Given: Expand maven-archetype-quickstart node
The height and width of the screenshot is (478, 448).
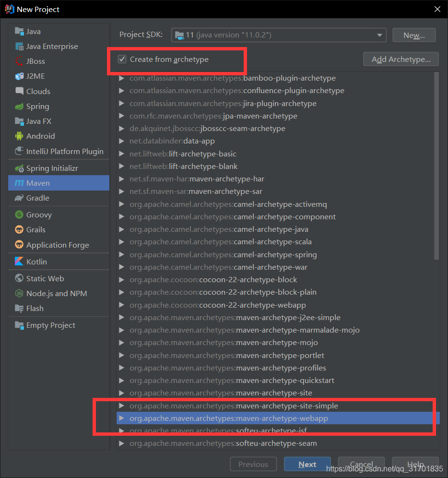Looking at the screenshot, I should [x=122, y=381].
